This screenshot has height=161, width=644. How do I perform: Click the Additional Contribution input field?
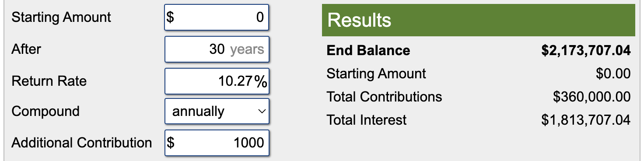(216, 143)
